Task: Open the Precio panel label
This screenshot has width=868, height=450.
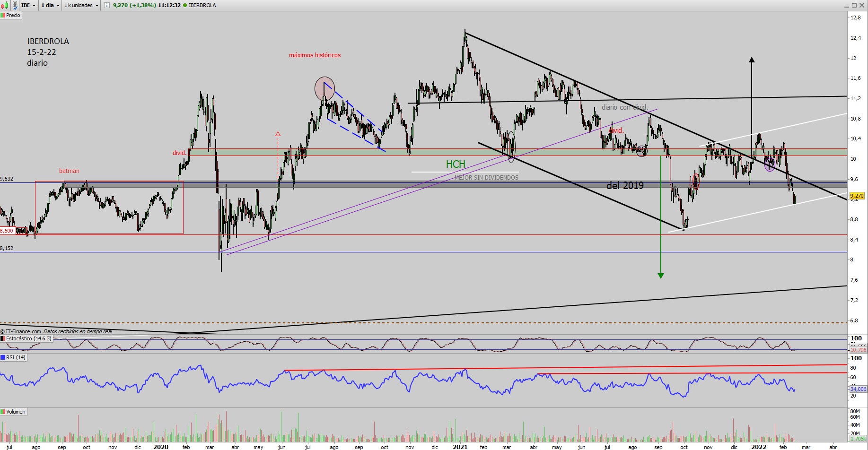Action: click(11, 15)
